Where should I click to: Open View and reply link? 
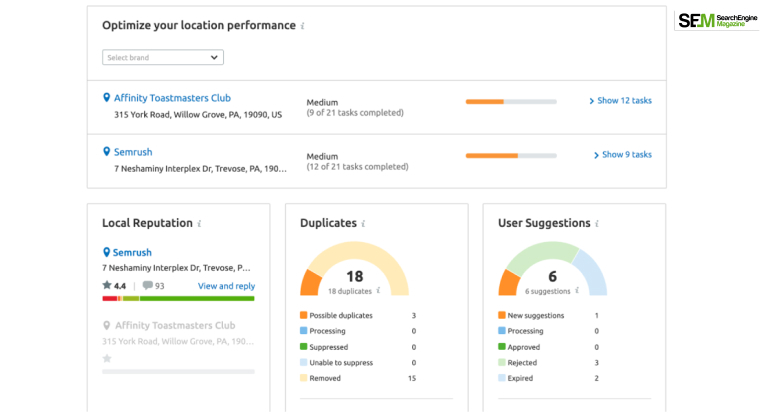(x=226, y=286)
